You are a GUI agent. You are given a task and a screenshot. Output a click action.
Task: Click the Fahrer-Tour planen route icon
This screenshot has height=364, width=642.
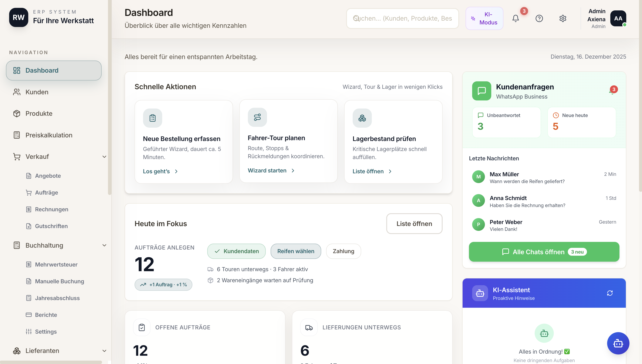[x=257, y=117]
